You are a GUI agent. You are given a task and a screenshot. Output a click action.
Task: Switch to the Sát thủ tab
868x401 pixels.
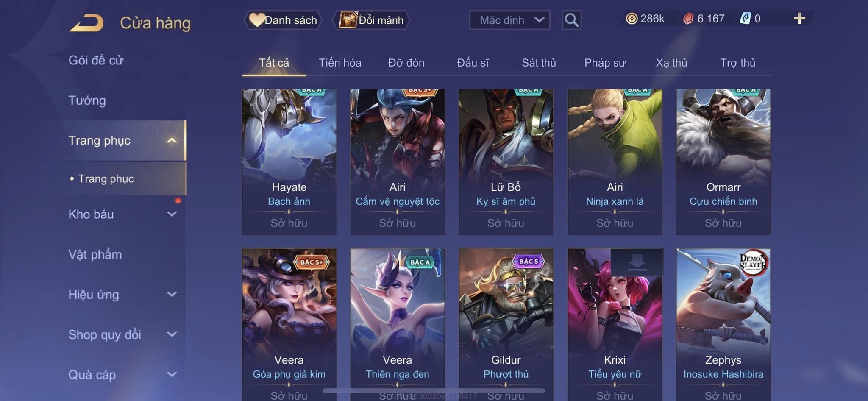coord(539,63)
